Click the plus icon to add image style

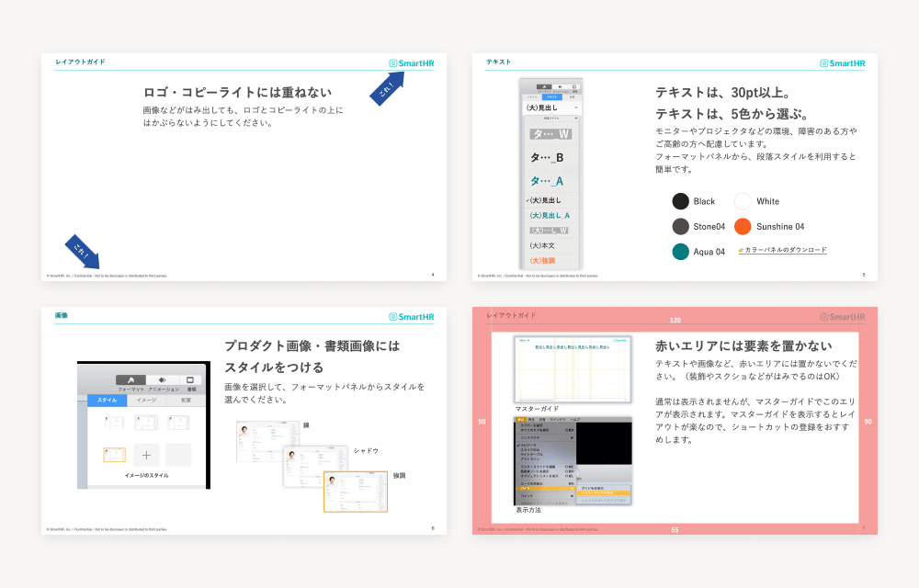147,455
